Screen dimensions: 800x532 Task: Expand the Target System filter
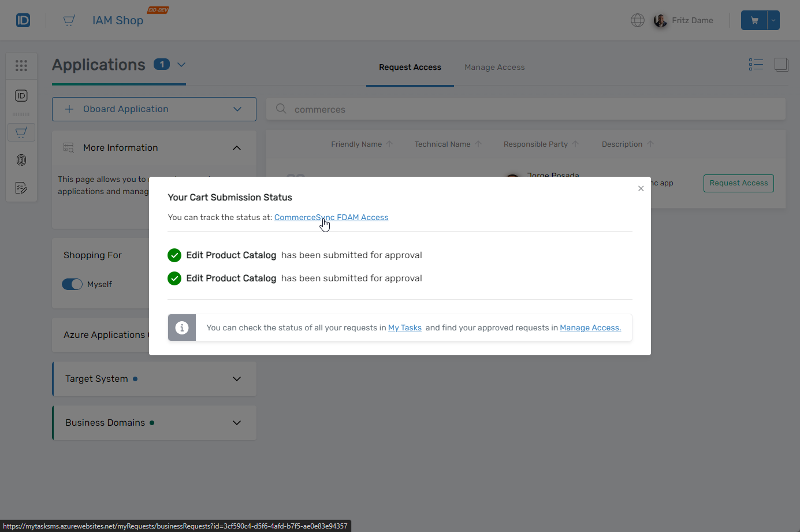236,379
